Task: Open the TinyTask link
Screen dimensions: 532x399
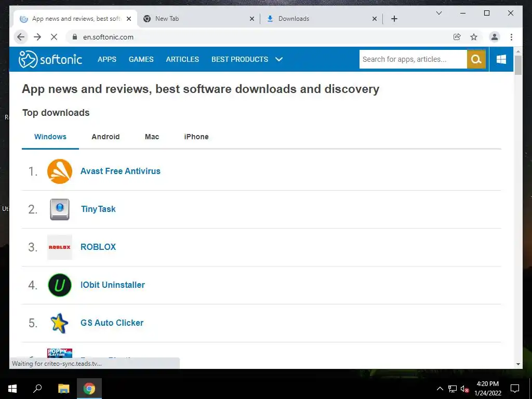Action: 98,209
